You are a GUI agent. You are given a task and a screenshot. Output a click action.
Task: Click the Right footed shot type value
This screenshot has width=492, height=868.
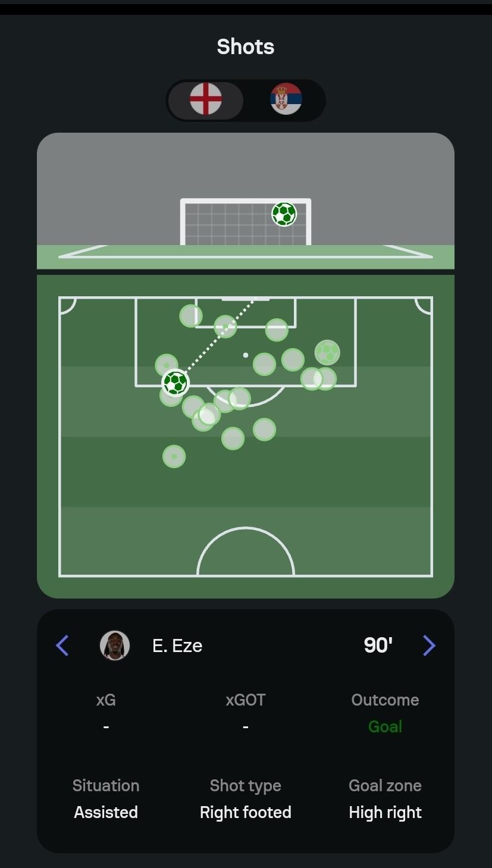point(246,812)
